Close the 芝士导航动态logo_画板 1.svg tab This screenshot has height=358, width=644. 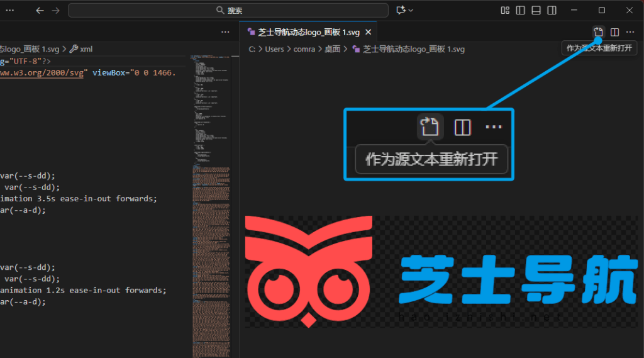(x=369, y=32)
